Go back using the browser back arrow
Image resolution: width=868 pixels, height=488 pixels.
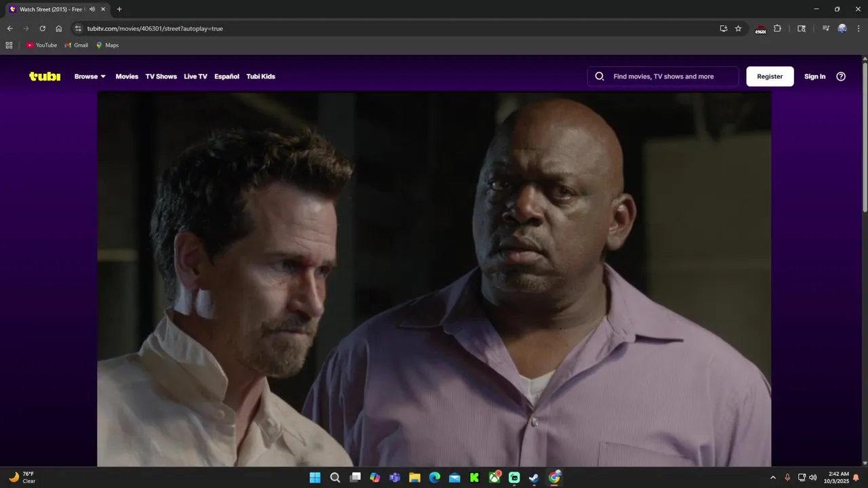[x=9, y=28]
